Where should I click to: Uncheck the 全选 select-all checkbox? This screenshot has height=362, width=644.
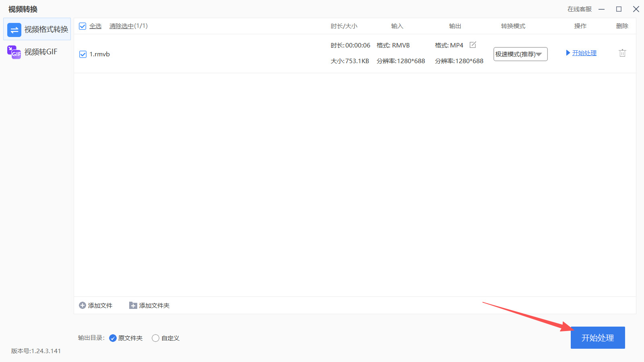(82, 26)
